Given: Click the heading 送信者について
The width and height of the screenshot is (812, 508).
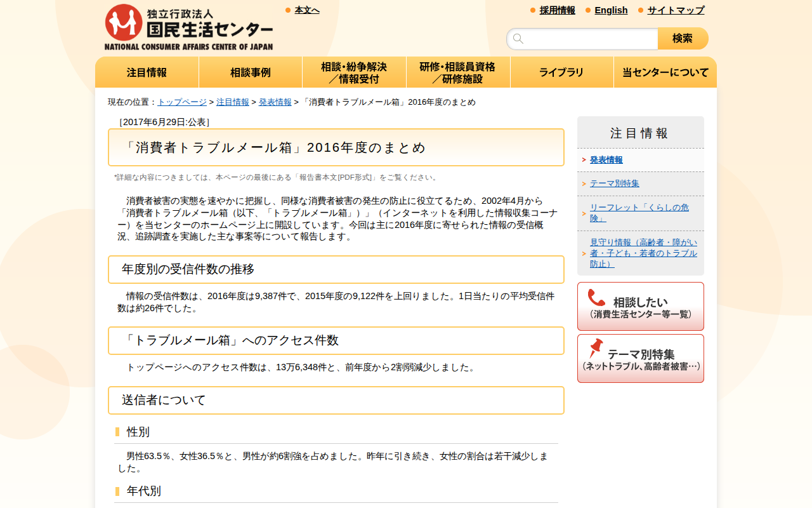Looking at the screenshot, I should (x=336, y=400).
